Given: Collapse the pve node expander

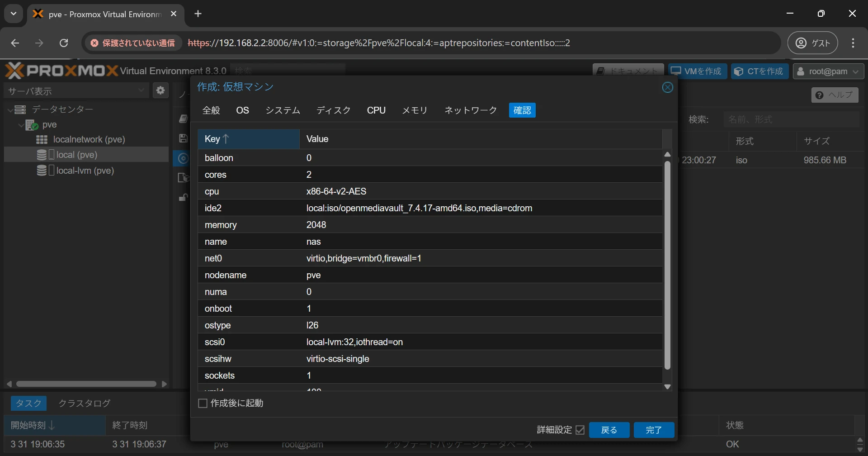Looking at the screenshot, I should [x=21, y=125].
